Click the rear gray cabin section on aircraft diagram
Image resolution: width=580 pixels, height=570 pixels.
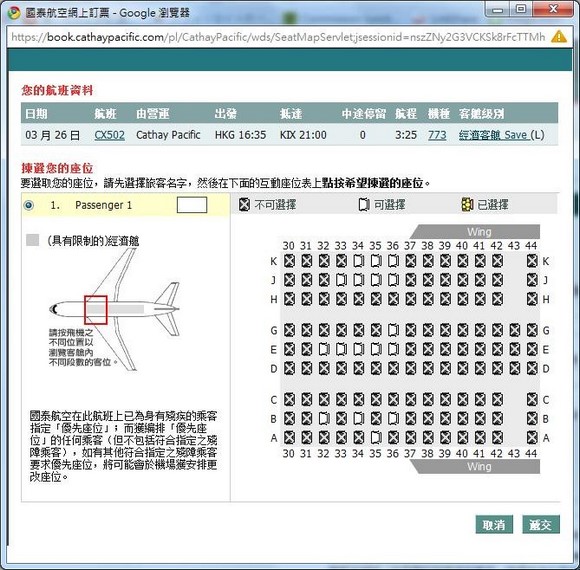[126, 309]
